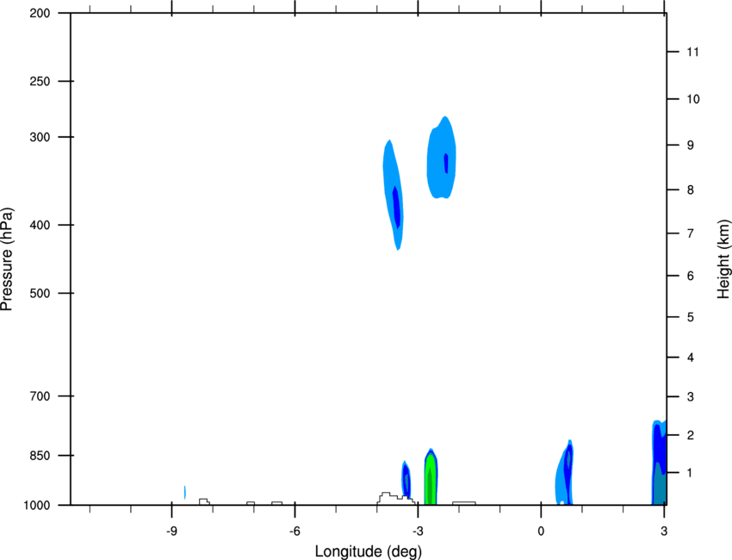
Task: Click the 5 km height label
Action: (x=691, y=317)
